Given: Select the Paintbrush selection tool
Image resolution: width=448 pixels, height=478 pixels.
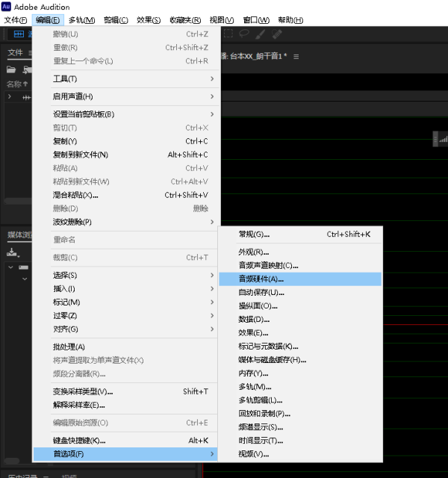Looking at the screenshot, I should coord(260,34).
